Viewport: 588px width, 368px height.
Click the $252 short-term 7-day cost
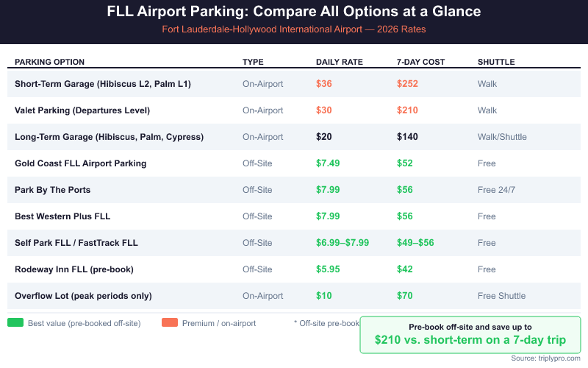[407, 84]
